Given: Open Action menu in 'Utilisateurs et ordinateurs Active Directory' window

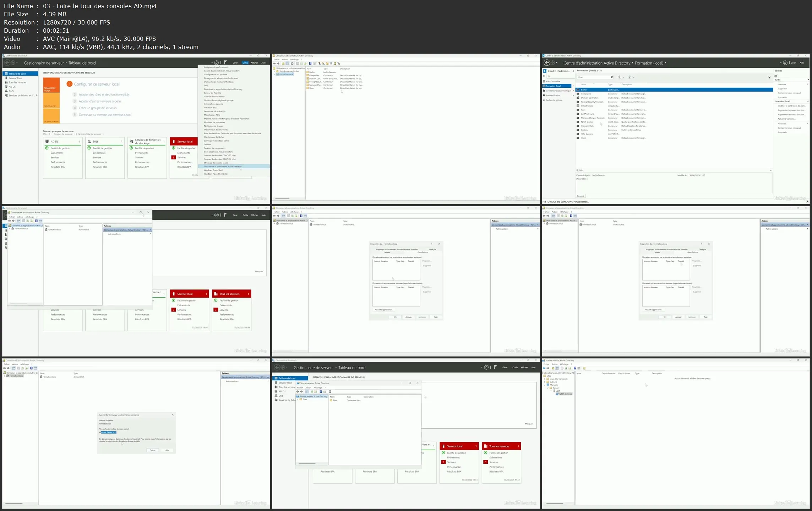Looking at the screenshot, I should [x=285, y=60].
